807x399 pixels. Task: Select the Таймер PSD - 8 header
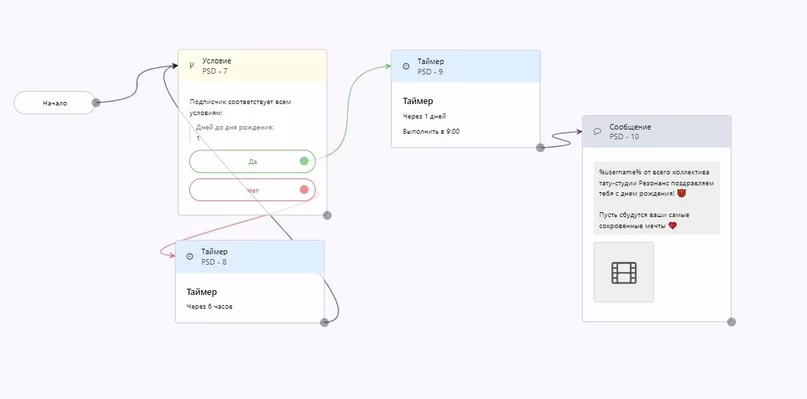tap(250, 256)
